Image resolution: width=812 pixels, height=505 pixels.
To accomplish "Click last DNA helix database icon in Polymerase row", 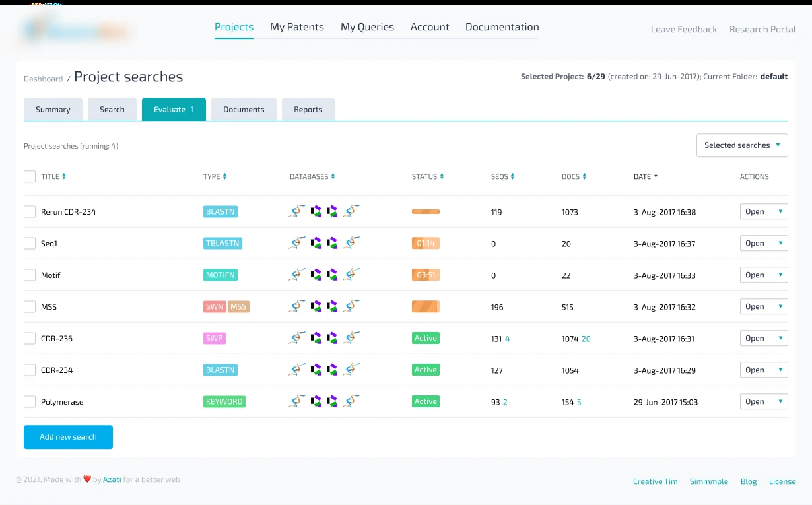I will tap(351, 401).
